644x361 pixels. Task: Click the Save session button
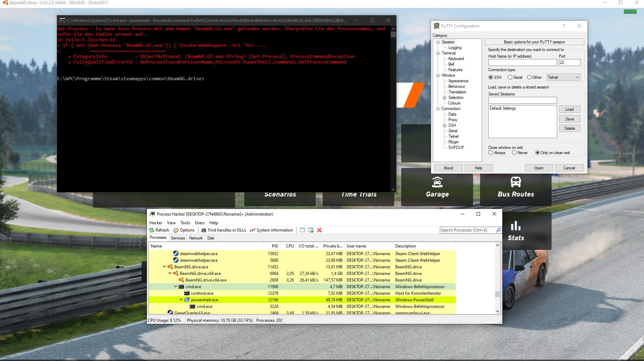click(570, 119)
